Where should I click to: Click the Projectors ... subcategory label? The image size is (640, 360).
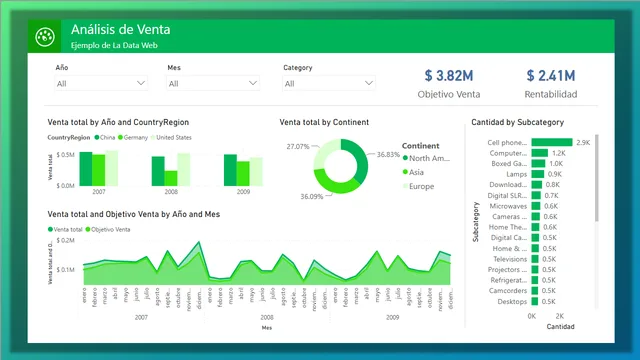point(507,270)
